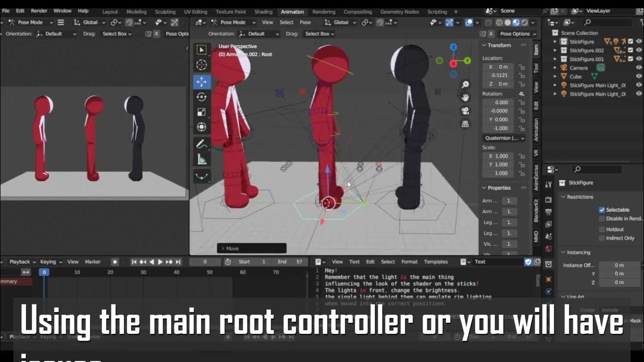This screenshot has width=644, height=362.
Task: Select wireframe viewport shading mode
Action: click(x=499, y=22)
